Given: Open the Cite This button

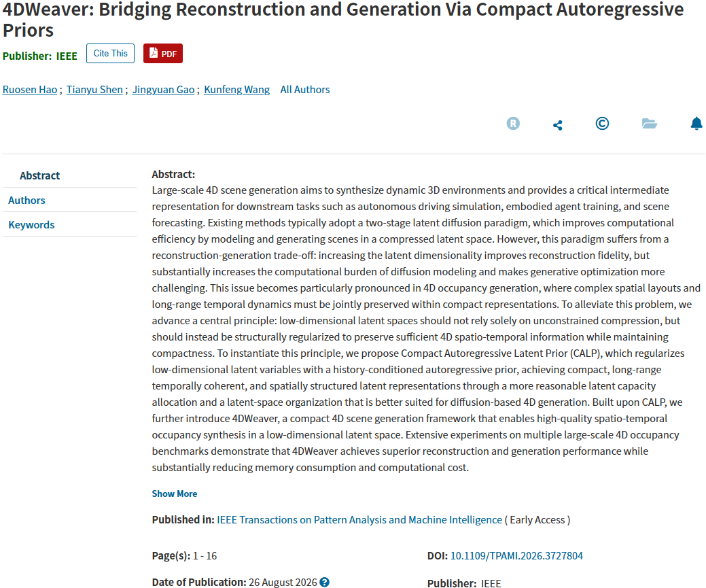Looking at the screenshot, I should tap(110, 53).
